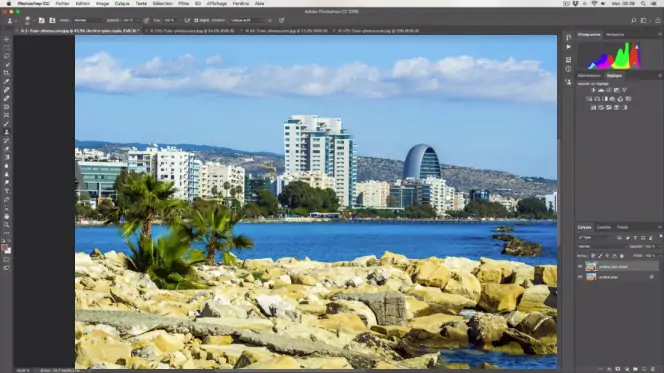This screenshot has width=664, height=373.
Task: Delete layer with the trash icon
Action: click(x=653, y=369)
